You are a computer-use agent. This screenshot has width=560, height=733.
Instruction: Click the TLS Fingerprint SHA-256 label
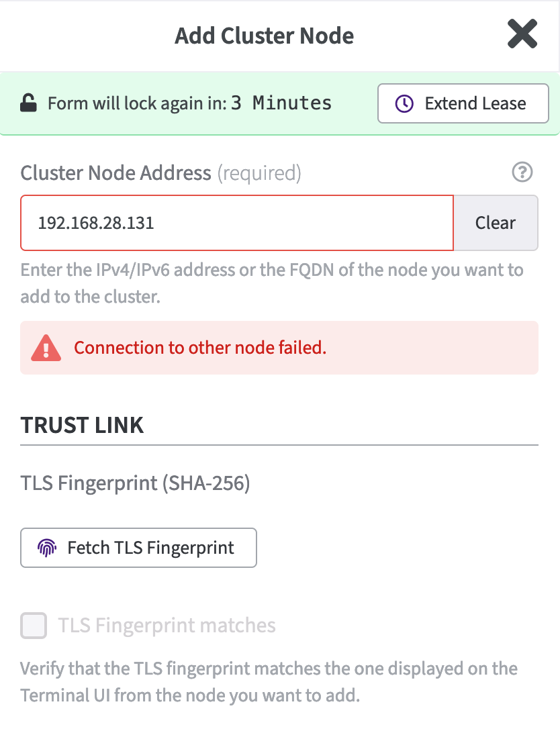134,483
